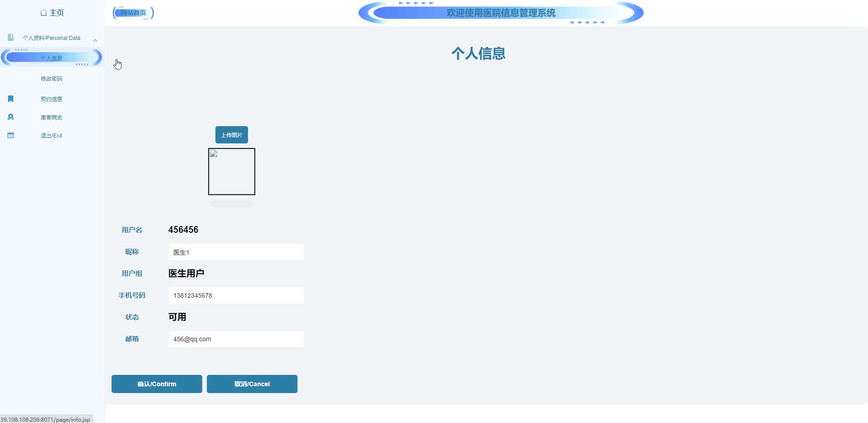868x423 pixels.
Task: Click the bookmark icon next to 预约信息
Action: click(10, 98)
